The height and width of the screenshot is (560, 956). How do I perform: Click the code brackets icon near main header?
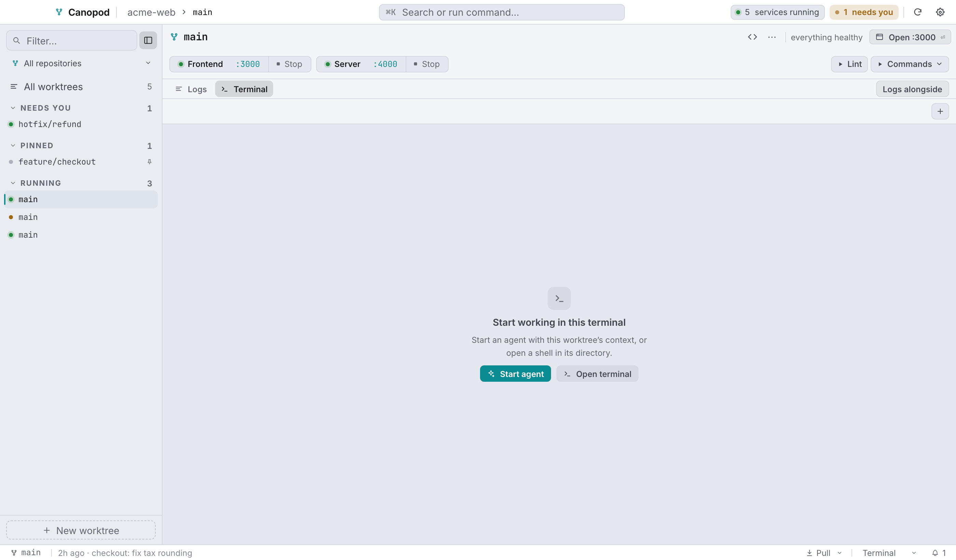point(752,37)
